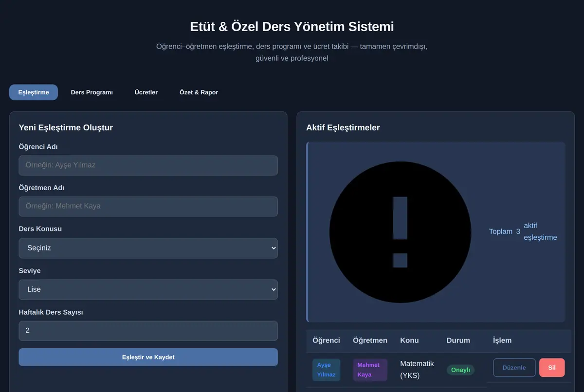Click the Durum column header
This screenshot has width=584, height=392.
click(458, 340)
